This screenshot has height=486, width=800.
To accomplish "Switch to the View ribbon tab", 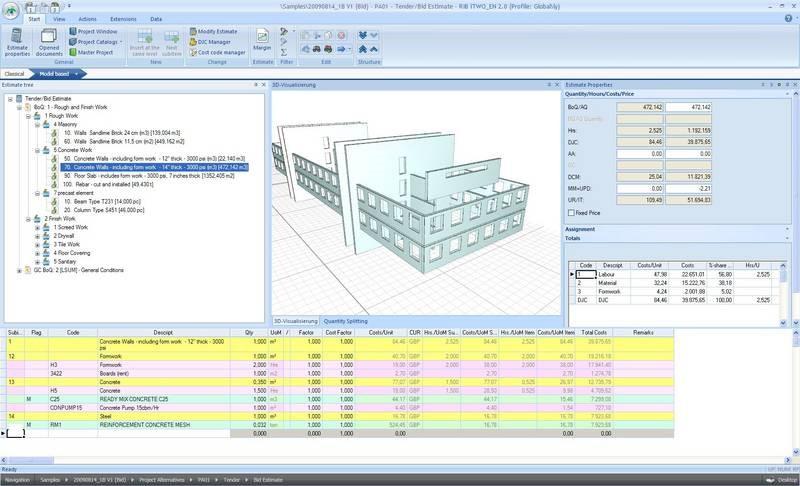I will 59,19.
